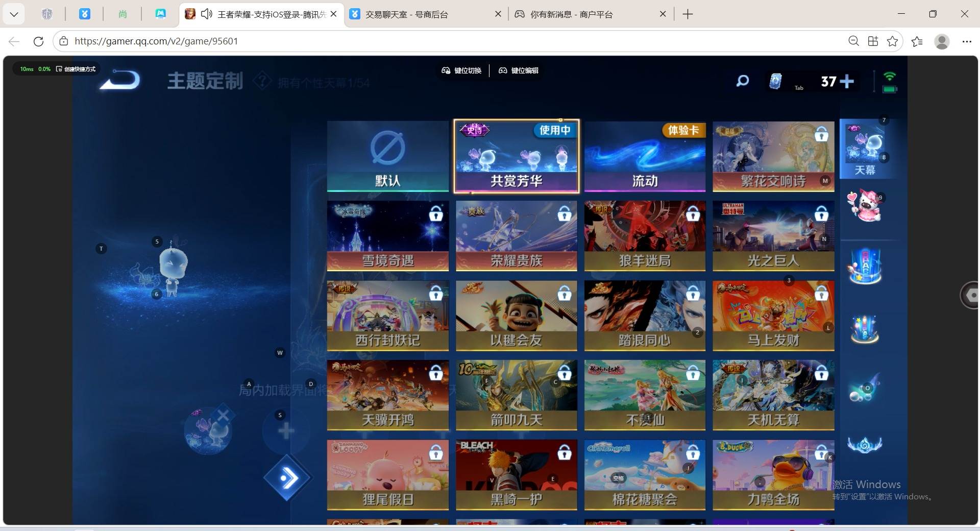Select the 马上发财 theme card

click(x=774, y=316)
